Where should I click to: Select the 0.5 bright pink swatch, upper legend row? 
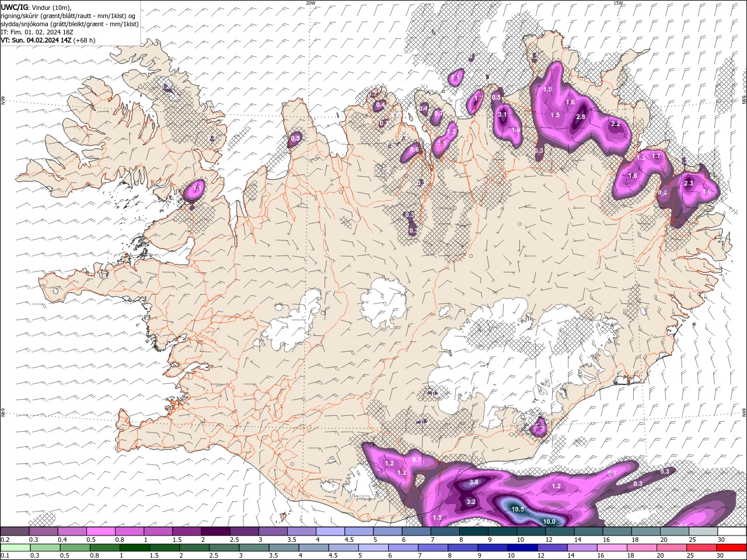101,531
